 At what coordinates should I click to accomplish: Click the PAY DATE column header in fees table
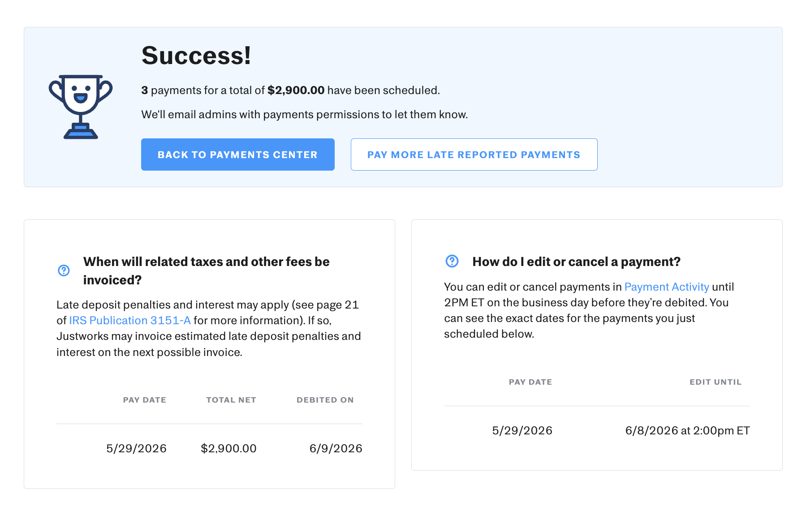point(144,400)
